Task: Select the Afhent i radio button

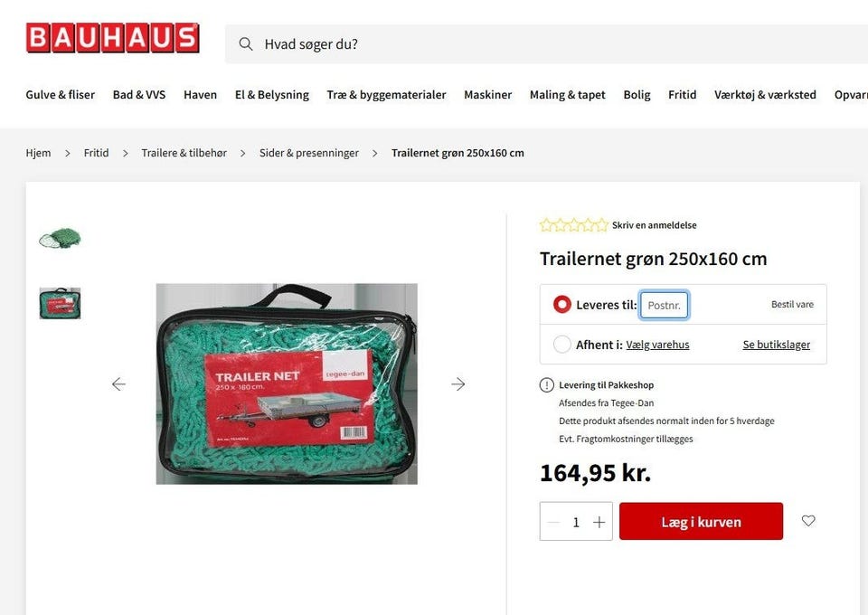Action: click(561, 345)
